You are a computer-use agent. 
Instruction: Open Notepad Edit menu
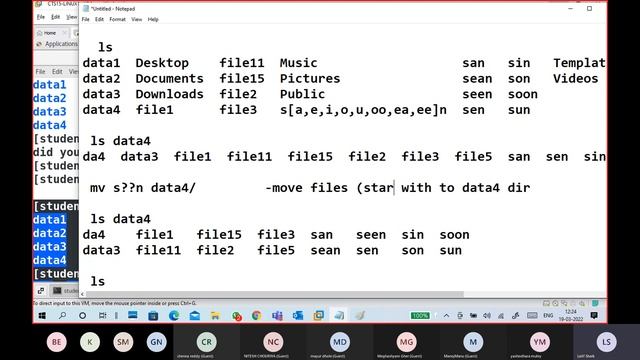[x=99, y=19]
